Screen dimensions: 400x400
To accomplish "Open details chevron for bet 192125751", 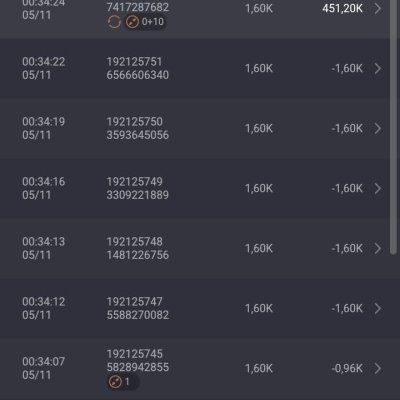I will 378,68.
